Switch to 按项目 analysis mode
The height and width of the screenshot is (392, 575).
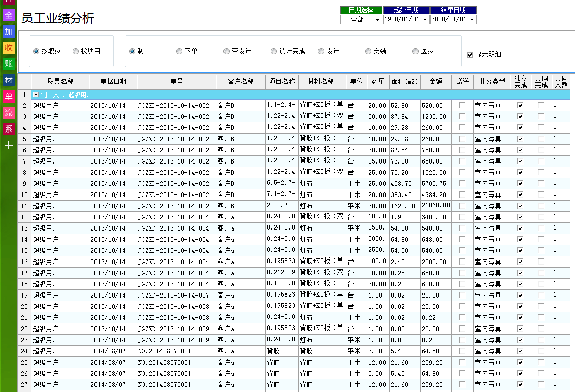pos(76,51)
